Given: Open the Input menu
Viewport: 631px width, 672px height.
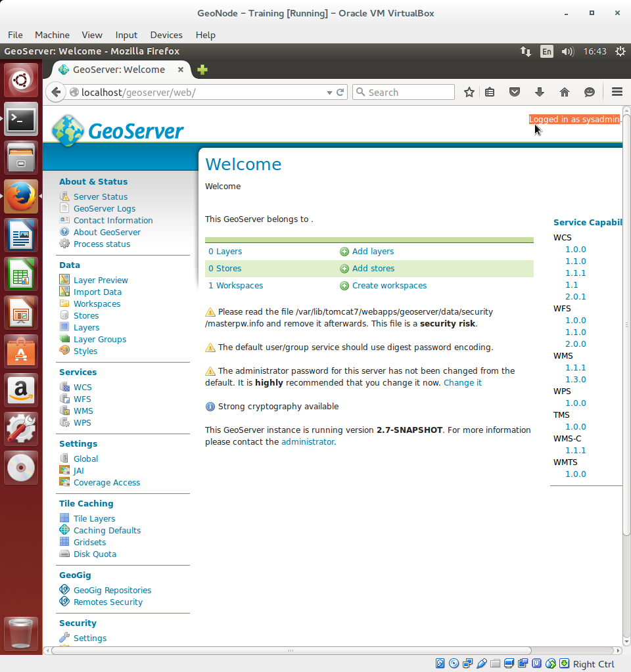Looking at the screenshot, I should [126, 35].
